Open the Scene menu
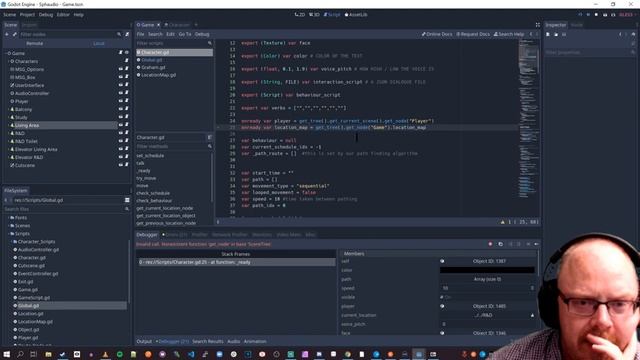Screen dimensions: 640x360 pos(10,15)
